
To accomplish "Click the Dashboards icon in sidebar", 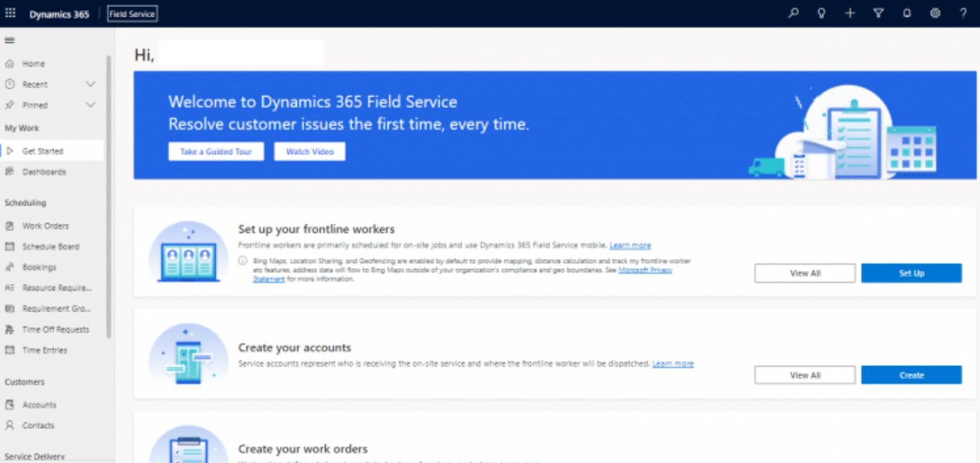I will pyautogui.click(x=10, y=172).
